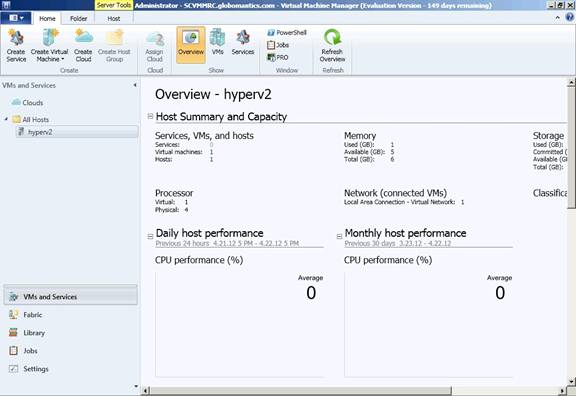Show the VMs view
Screen dimensions: 576x396
click(x=217, y=42)
